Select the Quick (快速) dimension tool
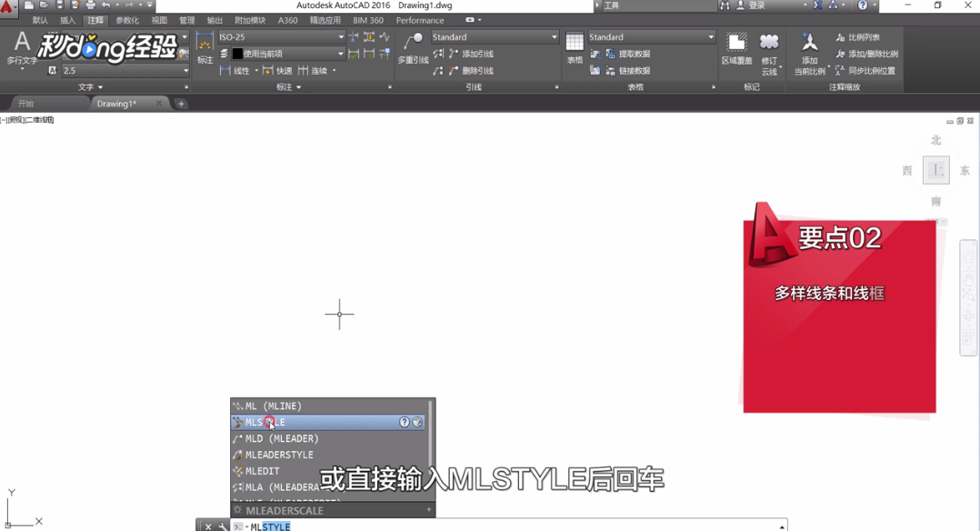This screenshot has width=980, height=531. pos(277,71)
